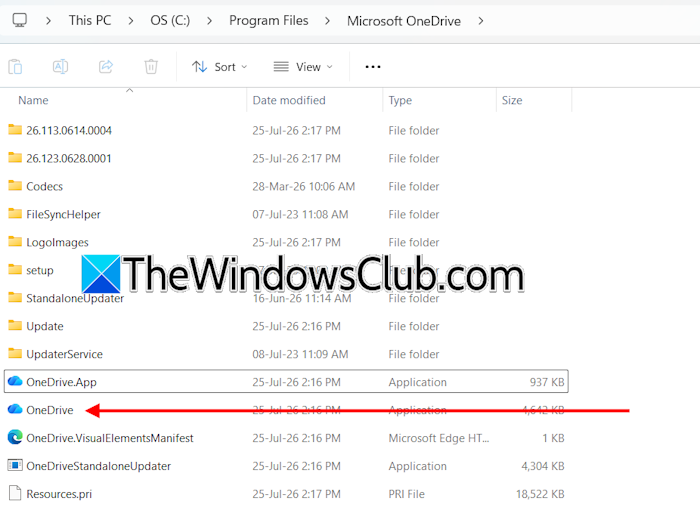The width and height of the screenshot is (700, 523).
Task: Select the Resources.pri file name
Action: [59, 494]
